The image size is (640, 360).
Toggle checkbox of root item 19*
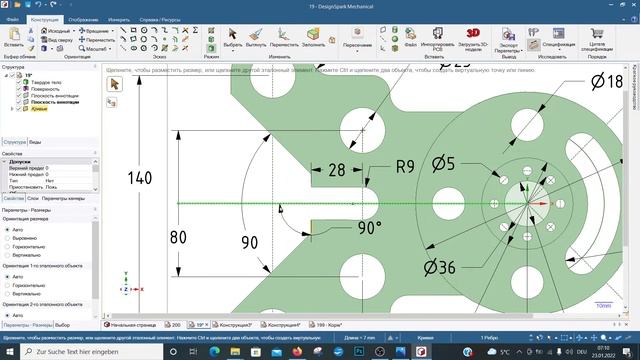[12, 76]
